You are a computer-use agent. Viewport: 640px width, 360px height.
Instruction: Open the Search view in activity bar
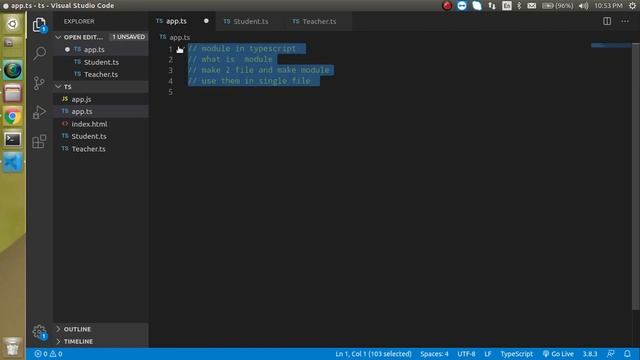coord(39,53)
